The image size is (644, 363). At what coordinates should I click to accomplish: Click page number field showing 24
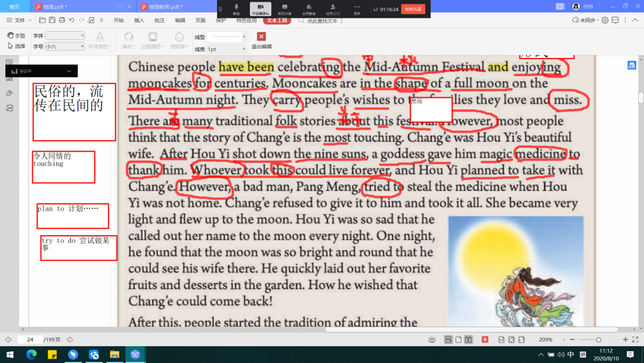pyautogui.click(x=30, y=340)
